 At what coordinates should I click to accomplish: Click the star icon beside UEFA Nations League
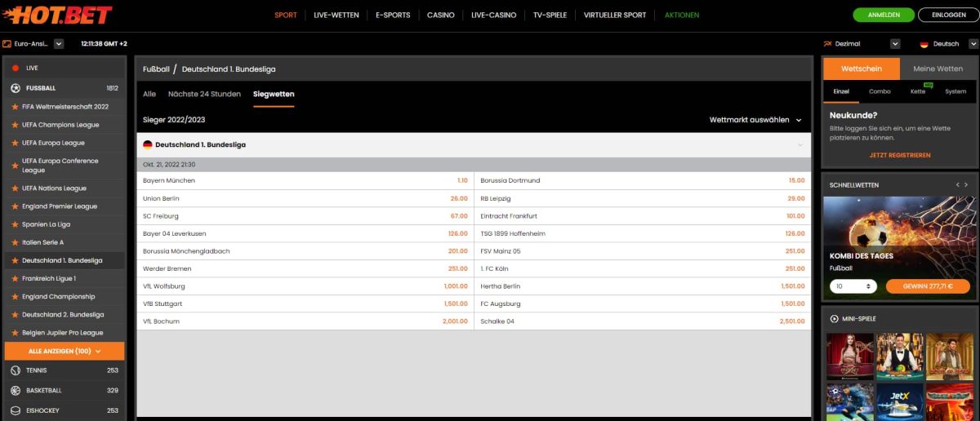click(x=15, y=188)
